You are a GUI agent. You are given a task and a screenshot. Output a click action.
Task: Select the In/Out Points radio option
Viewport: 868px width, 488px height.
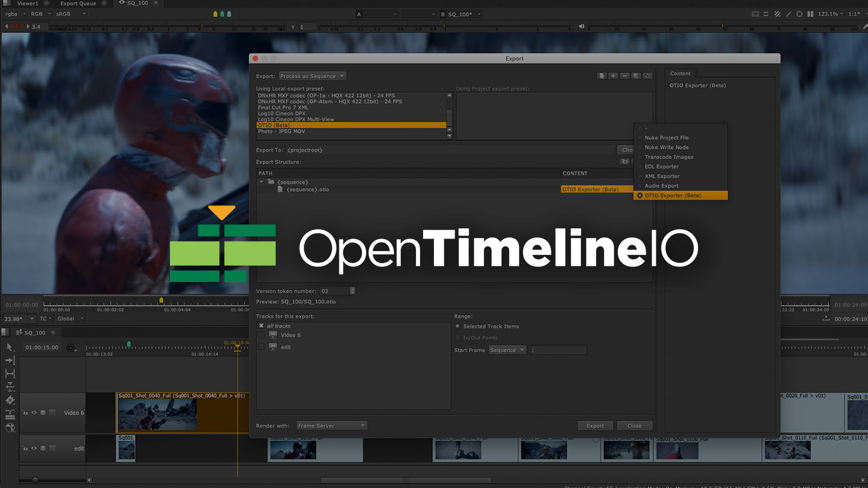[458, 338]
